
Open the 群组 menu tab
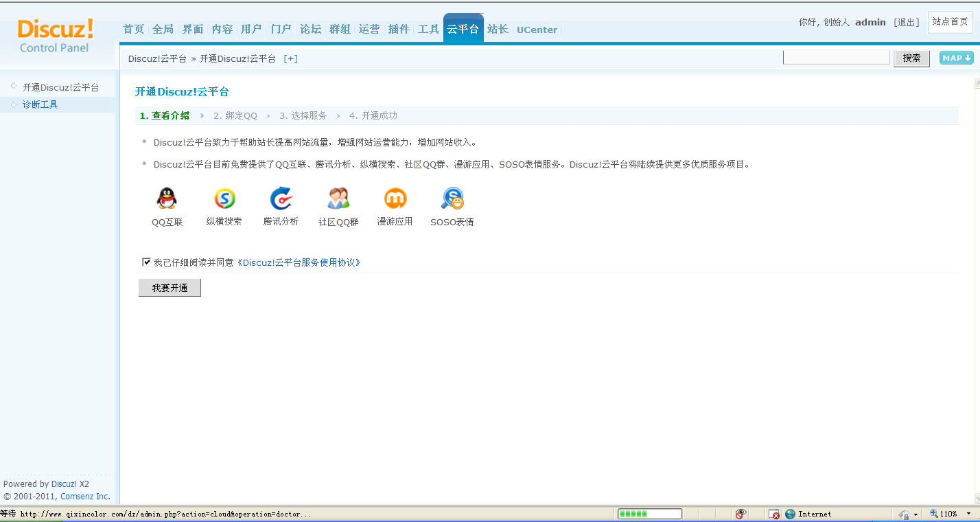[x=340, y=29]
